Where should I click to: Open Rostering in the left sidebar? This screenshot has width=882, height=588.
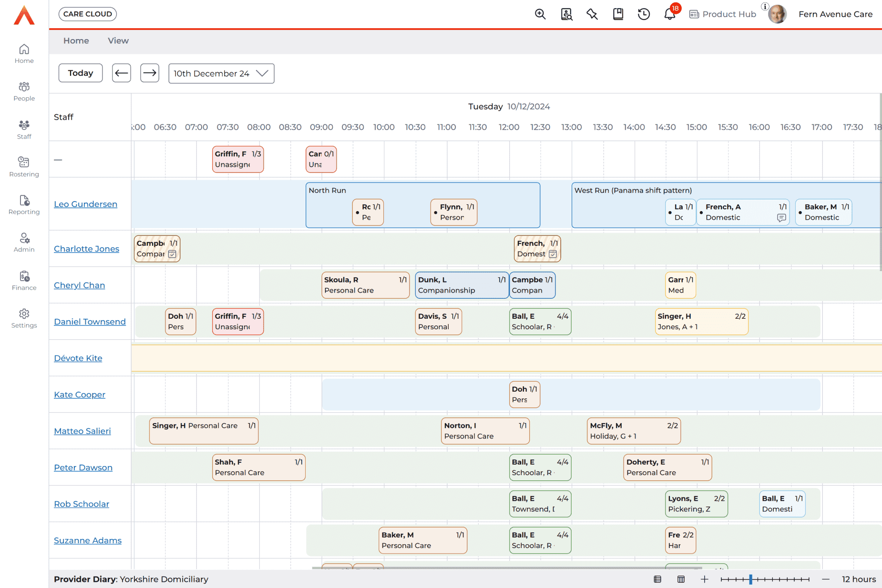click(24, 167)
